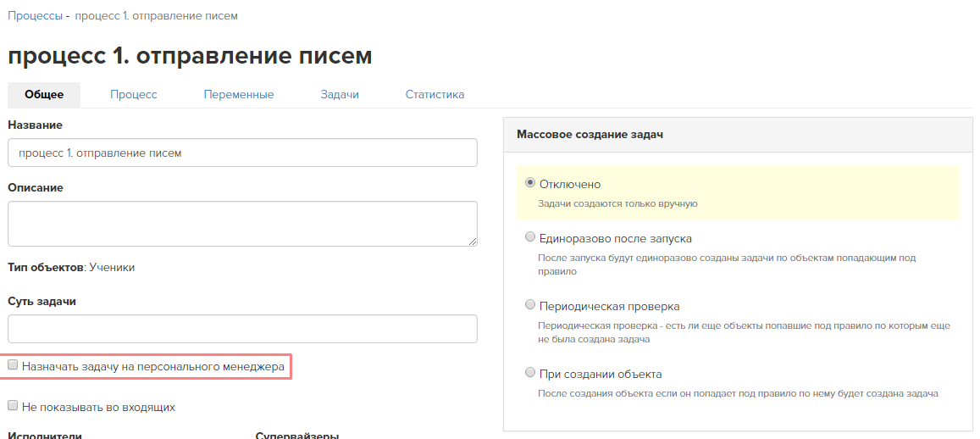Open the Процессы breadcrumb link
This screenshot has width=980, height=439.
pyautogui.click(x=35, y=15)
